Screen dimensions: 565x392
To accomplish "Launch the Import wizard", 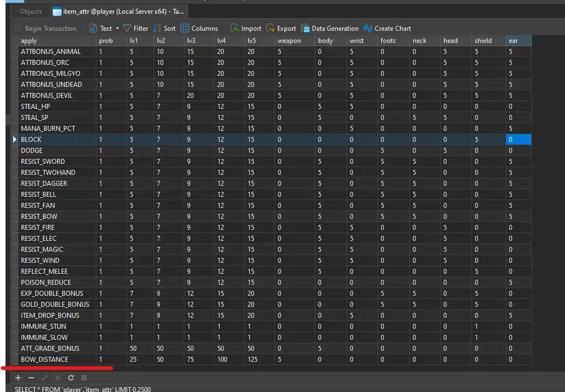I will click(246, 29).
